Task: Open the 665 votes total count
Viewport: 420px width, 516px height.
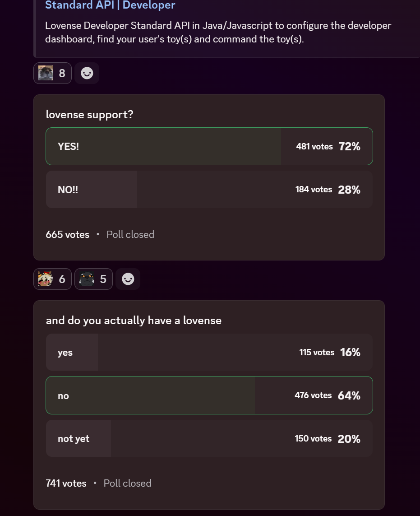Action: pyautogui.click(x=68, y=234)
